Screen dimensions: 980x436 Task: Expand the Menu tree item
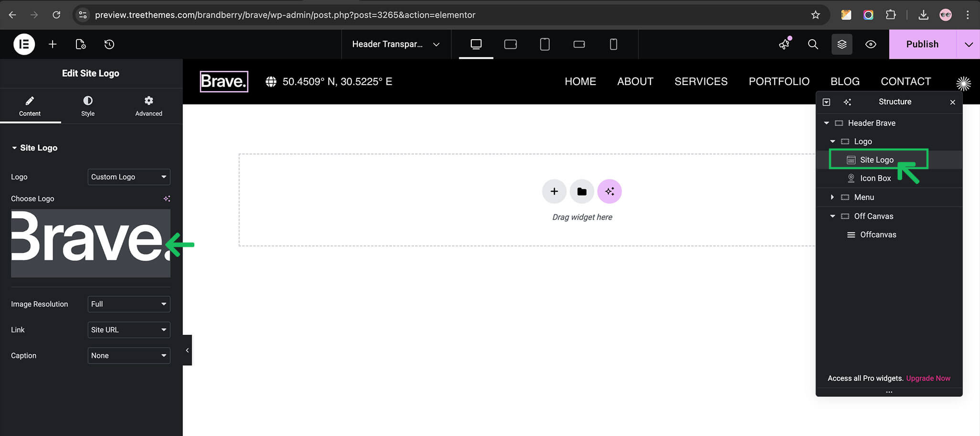[x=832, y=197]
